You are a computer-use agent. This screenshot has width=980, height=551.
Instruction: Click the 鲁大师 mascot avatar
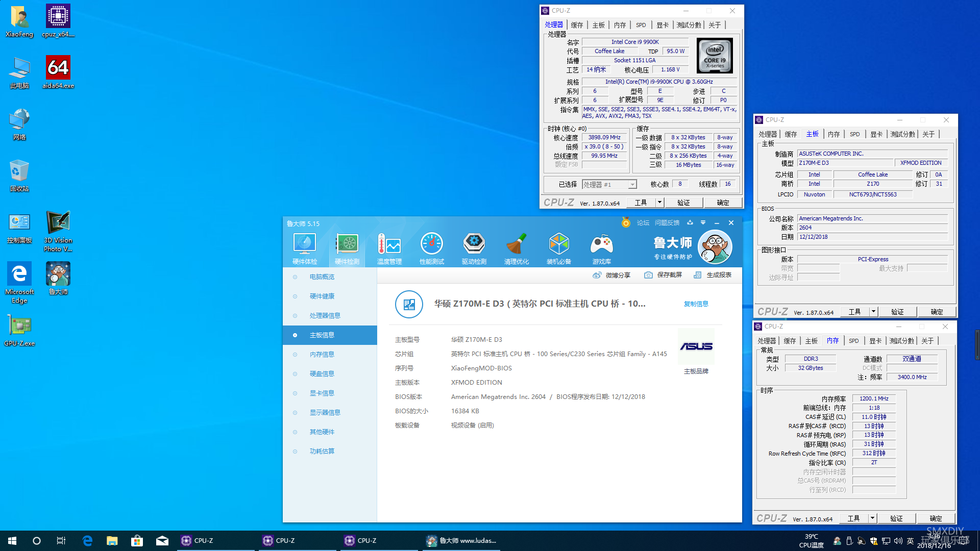tap(715, 247)
